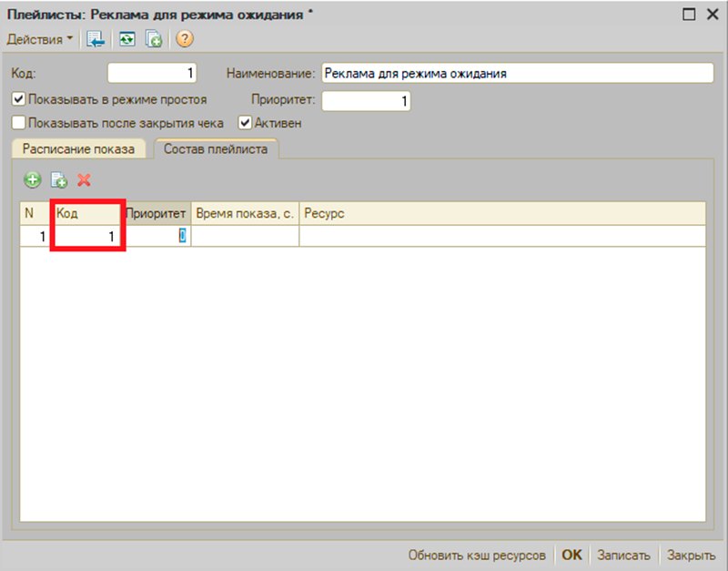Click the copy-row icon above the table
This screenshot has width=728, height=571.
59,179
